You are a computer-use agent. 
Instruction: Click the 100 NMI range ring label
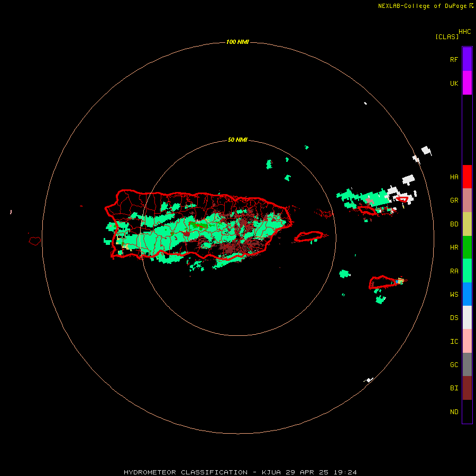pos(237,42)
